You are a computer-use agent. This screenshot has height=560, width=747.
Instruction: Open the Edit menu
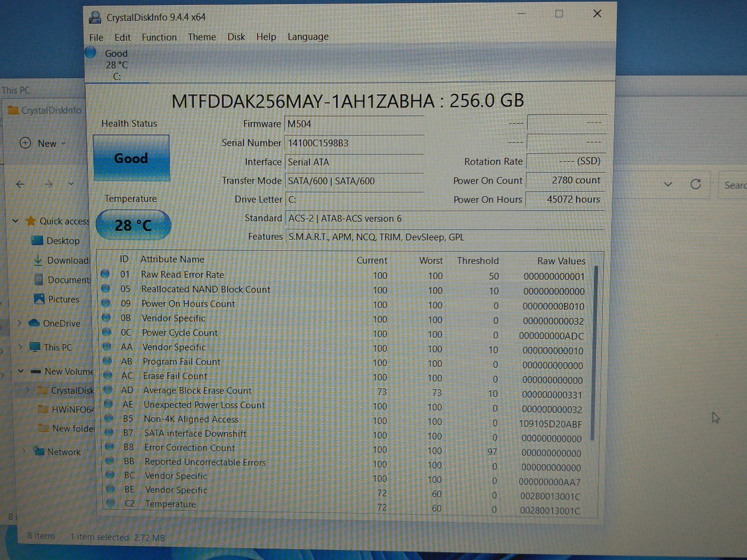point(122,37)
